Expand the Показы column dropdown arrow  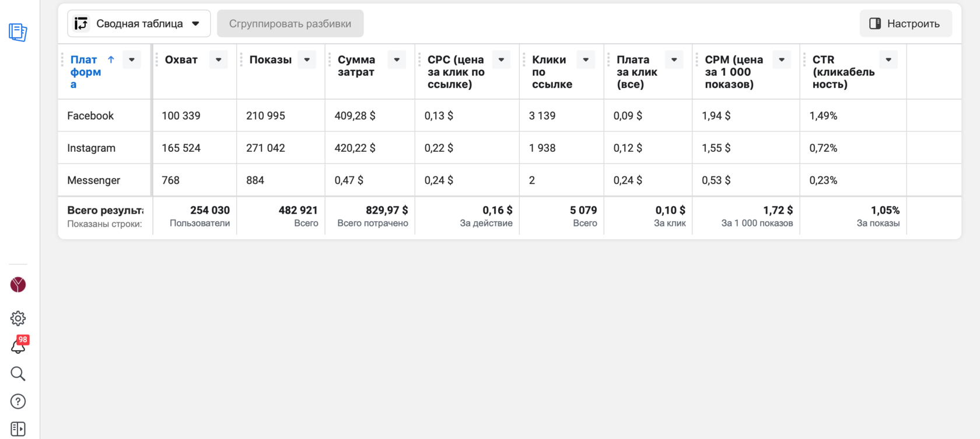pos(307,60)
